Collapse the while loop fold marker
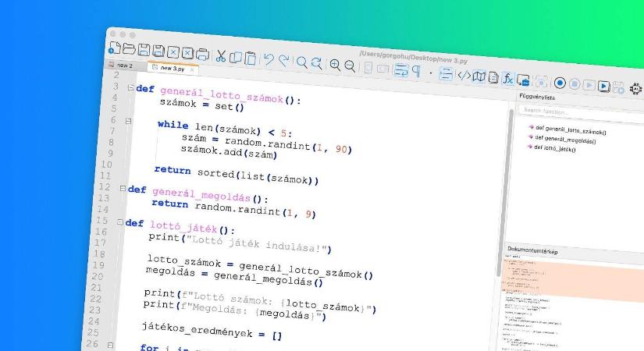The height and width of the screenshot is (351, 644). pyautogui.click(x=128, y=121)
